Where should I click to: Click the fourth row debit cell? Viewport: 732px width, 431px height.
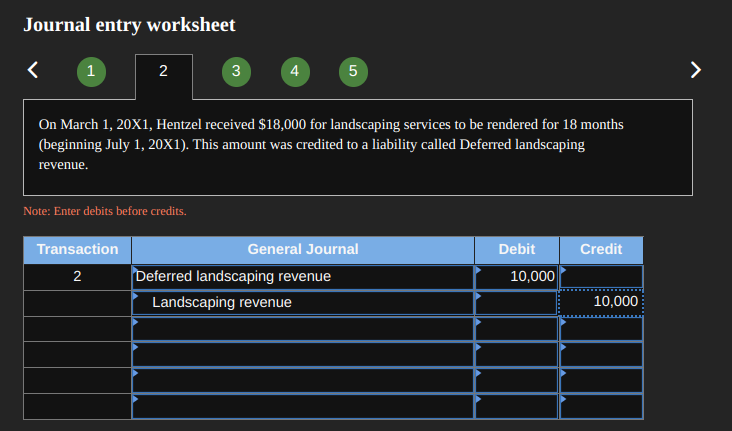516,354
